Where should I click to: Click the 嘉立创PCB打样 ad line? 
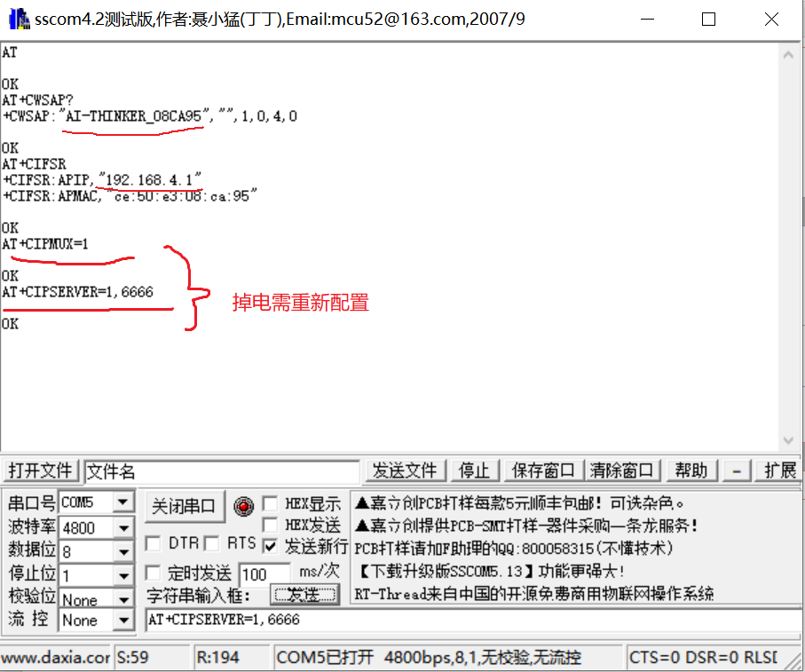click(519, 503)
